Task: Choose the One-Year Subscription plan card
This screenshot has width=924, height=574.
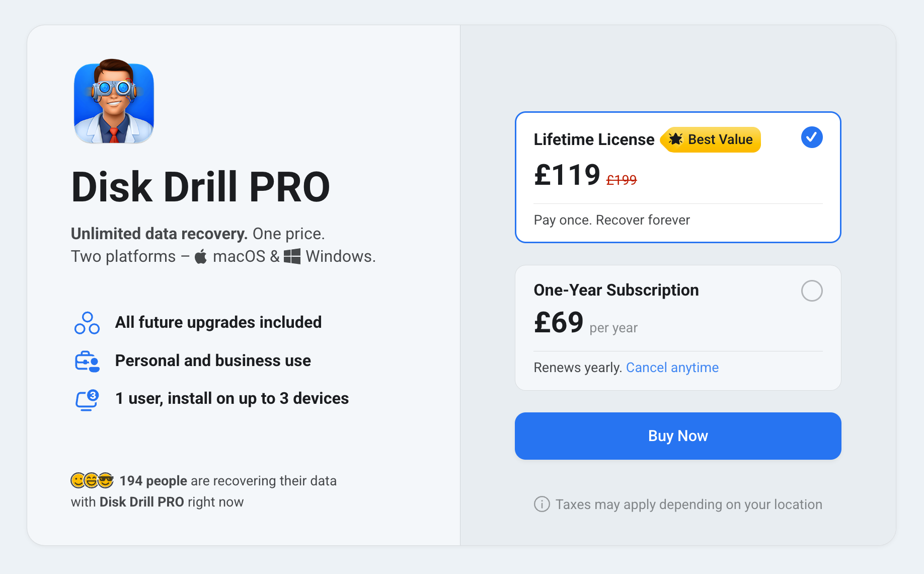Action: (x=678, y=328)
